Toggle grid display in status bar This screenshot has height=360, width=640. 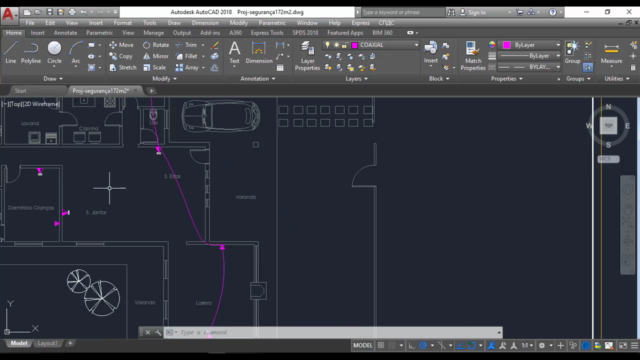pos(381,345)
